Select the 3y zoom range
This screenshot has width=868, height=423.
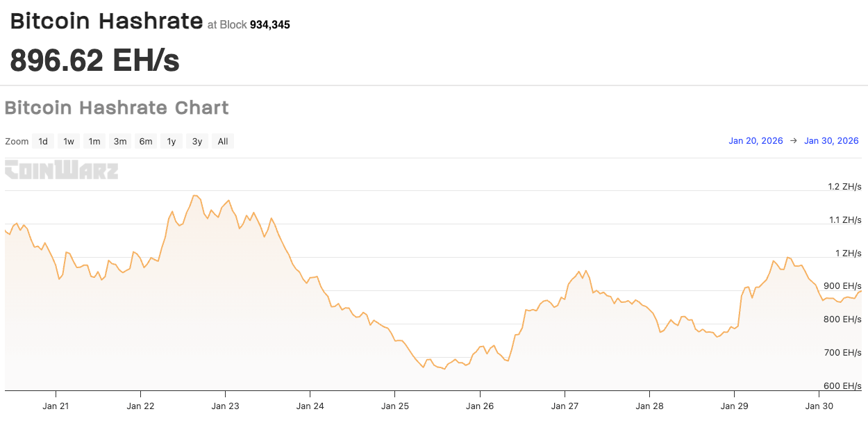(197, 140)
